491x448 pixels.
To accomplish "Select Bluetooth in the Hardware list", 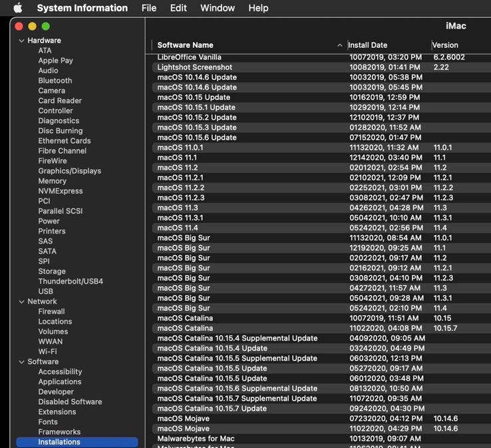I will click(x=55, y=81).
